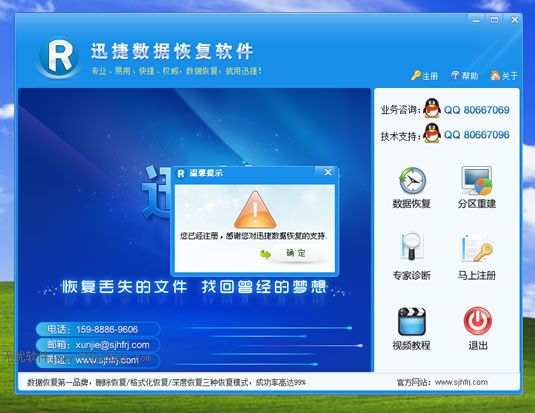
Task: Click the 马上注册 key icon
Action: click(477, 248)
